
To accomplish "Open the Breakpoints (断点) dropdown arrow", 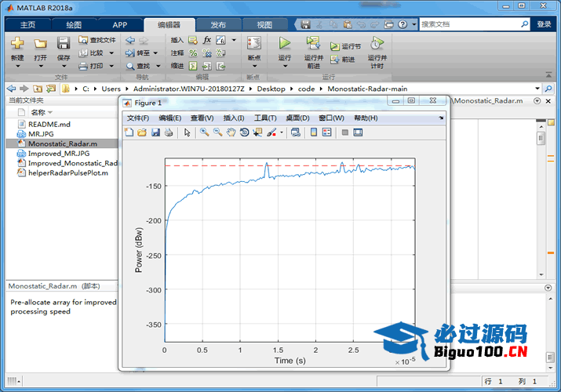I will pyautogui.click(x=254, y=66).
